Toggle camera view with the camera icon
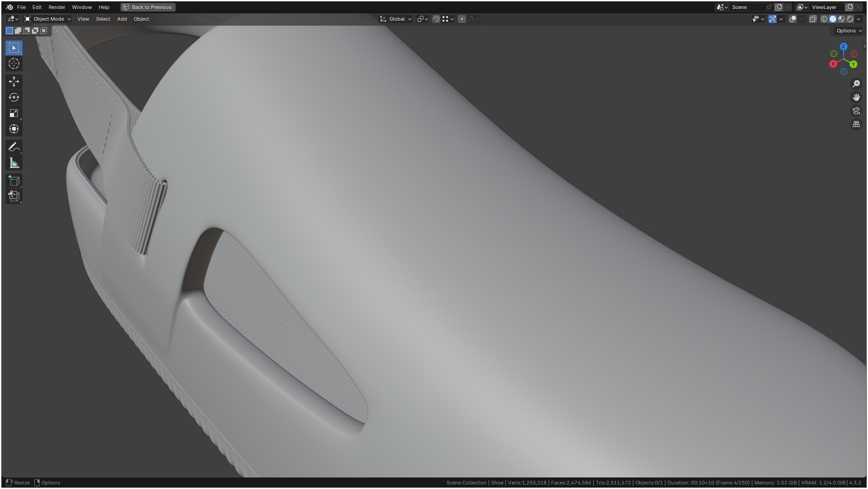868x489 pixels. tap(856, 111)
